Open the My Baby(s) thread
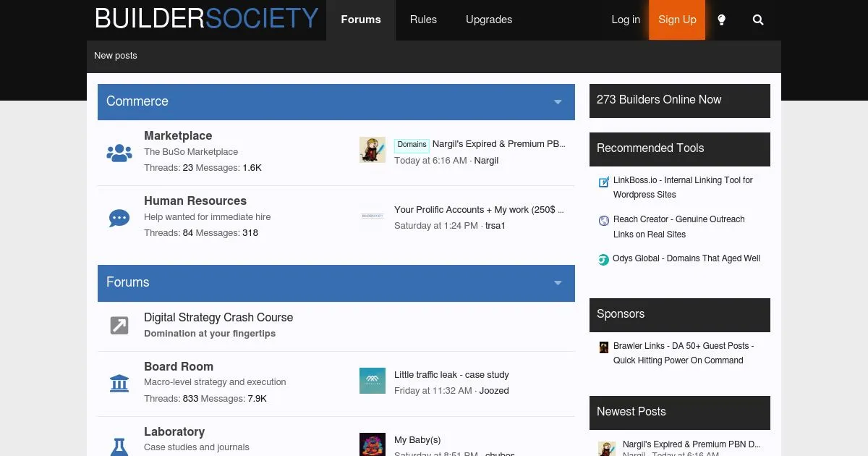 coord(417,440)
